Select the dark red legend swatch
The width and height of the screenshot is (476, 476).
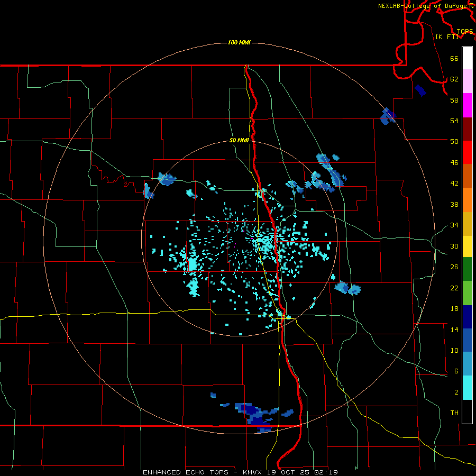[x=467, y=129]
